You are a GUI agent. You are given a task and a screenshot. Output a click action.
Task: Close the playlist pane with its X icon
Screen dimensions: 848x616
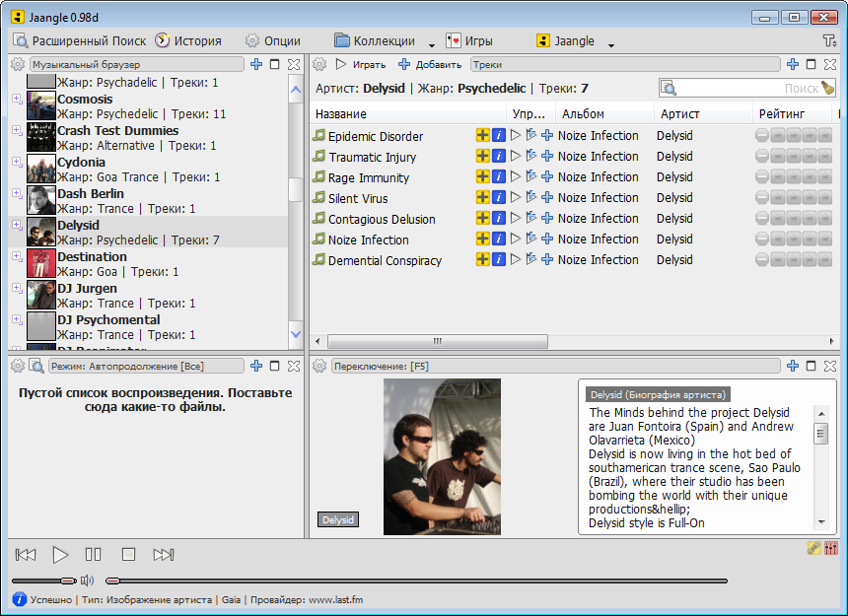[294, 366]
